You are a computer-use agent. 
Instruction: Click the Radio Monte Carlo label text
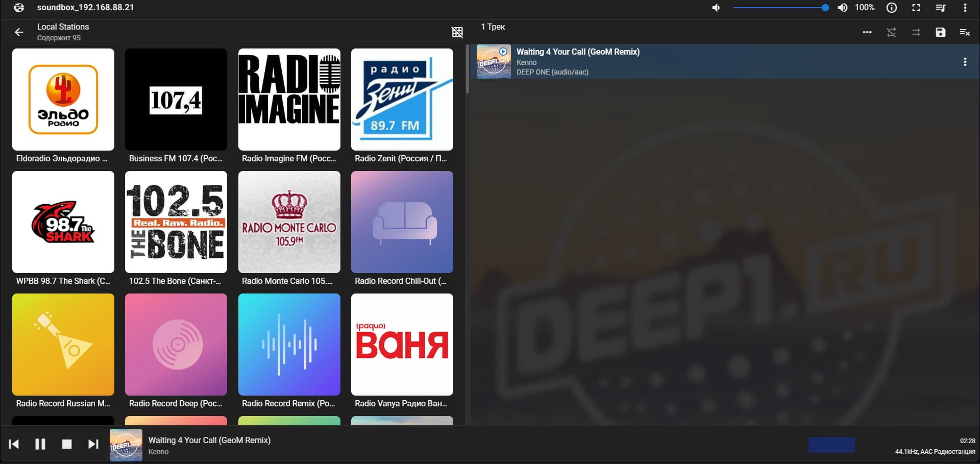click(287, 281)
